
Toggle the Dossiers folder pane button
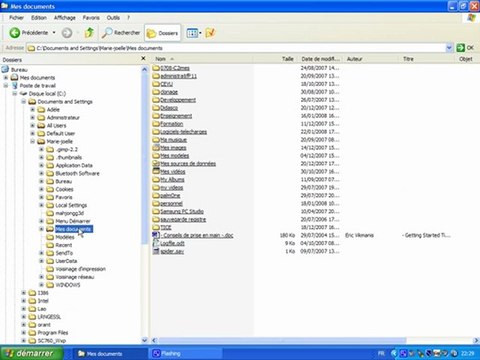click(x=163, y=33)
